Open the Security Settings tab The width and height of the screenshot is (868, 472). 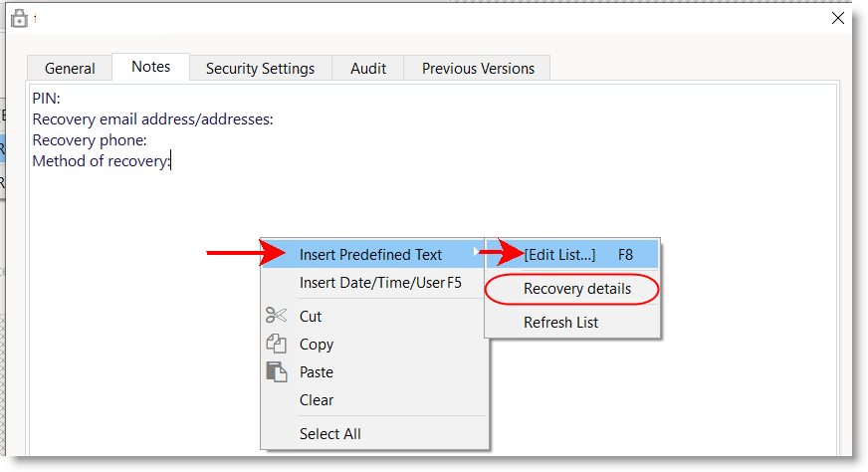[x=260, y=69]
